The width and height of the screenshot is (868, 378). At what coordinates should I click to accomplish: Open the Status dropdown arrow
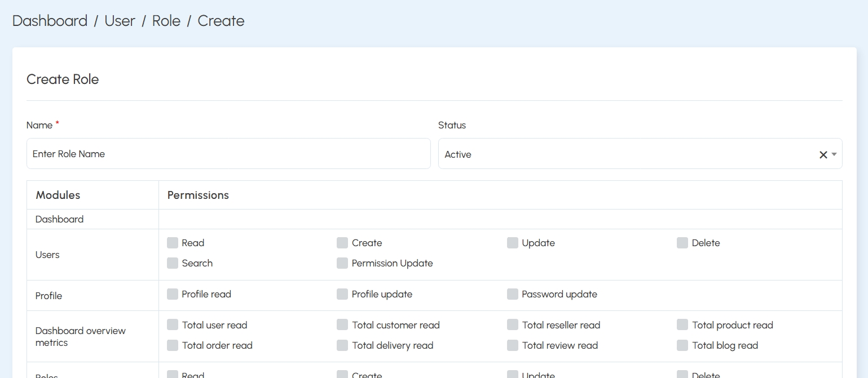tap(834, 154)
